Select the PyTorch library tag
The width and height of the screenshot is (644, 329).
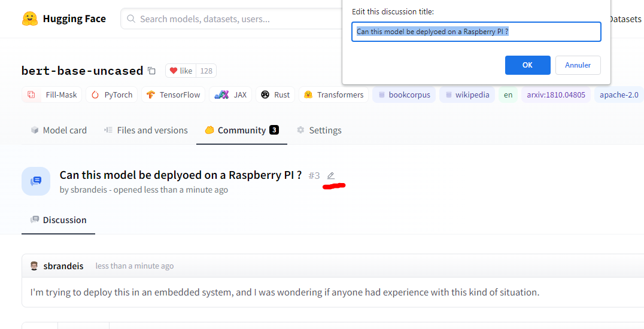(x=112, y=95)
